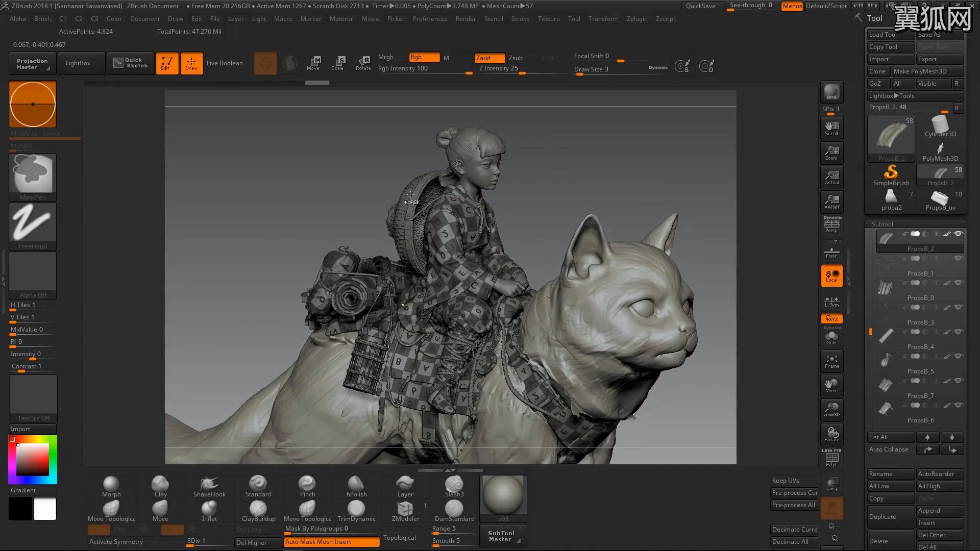Pick the Inflat brush
The image size is (980, 551).
pos(209,511)
